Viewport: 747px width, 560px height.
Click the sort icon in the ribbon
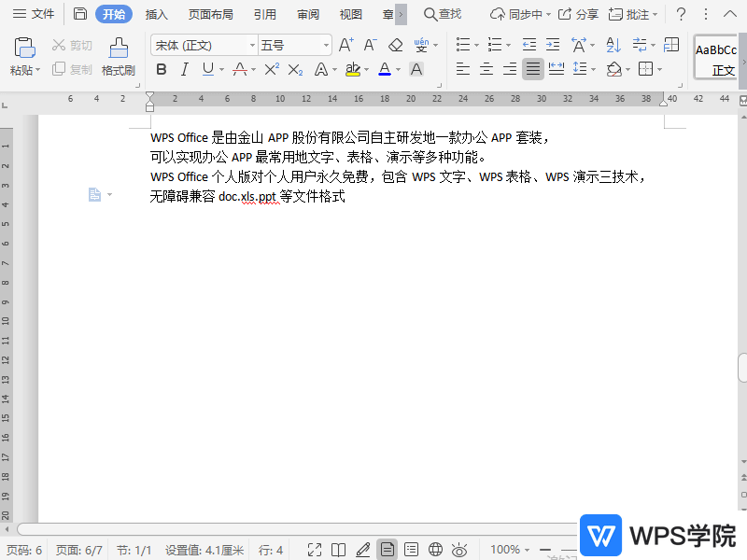[612, 43]
